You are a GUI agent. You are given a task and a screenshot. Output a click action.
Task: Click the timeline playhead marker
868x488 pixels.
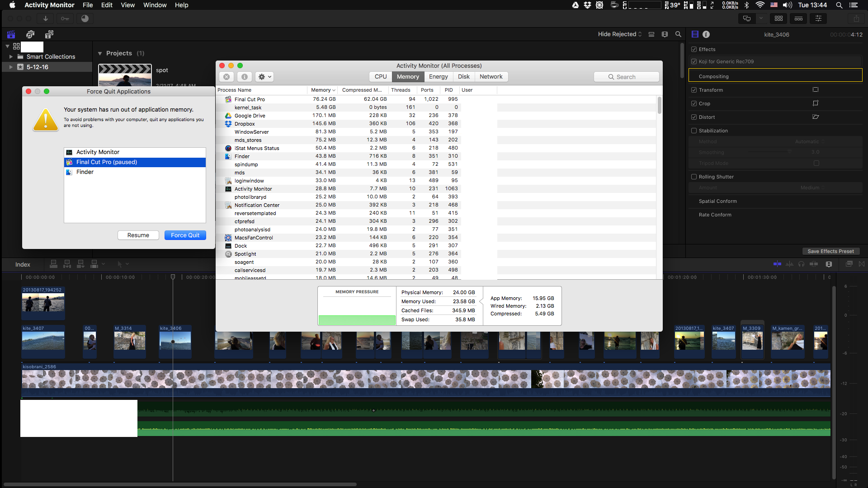(173, 277)
